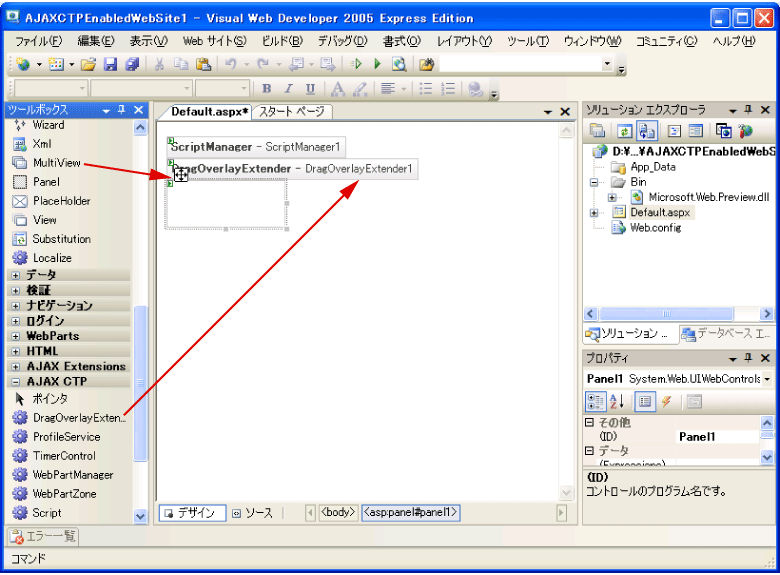
Task: Open the ファイル(F) menu
Action: 39,41
